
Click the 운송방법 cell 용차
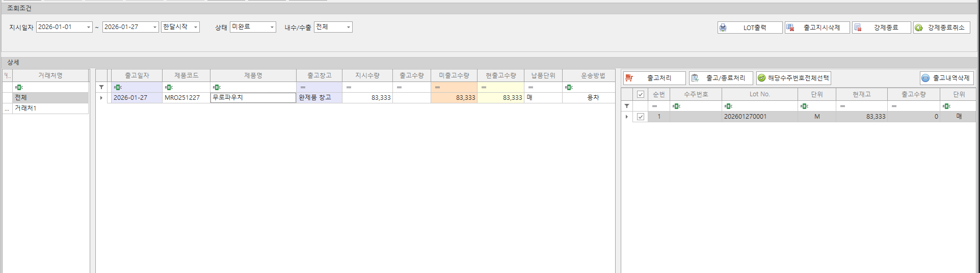[589, 98]
